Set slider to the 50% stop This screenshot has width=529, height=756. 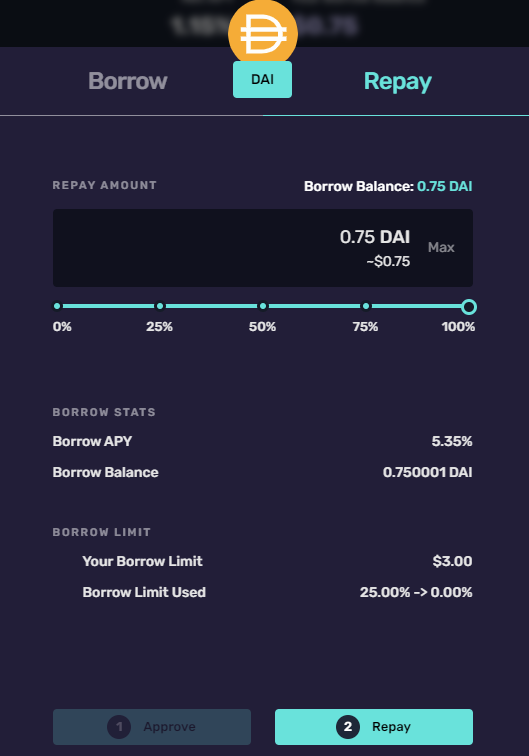[x=263, y=306]
